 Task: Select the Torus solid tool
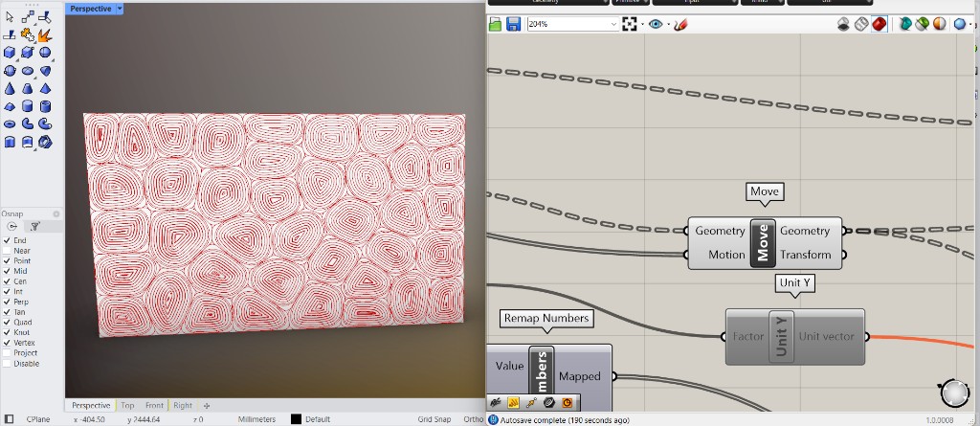(x=10, y=124)
